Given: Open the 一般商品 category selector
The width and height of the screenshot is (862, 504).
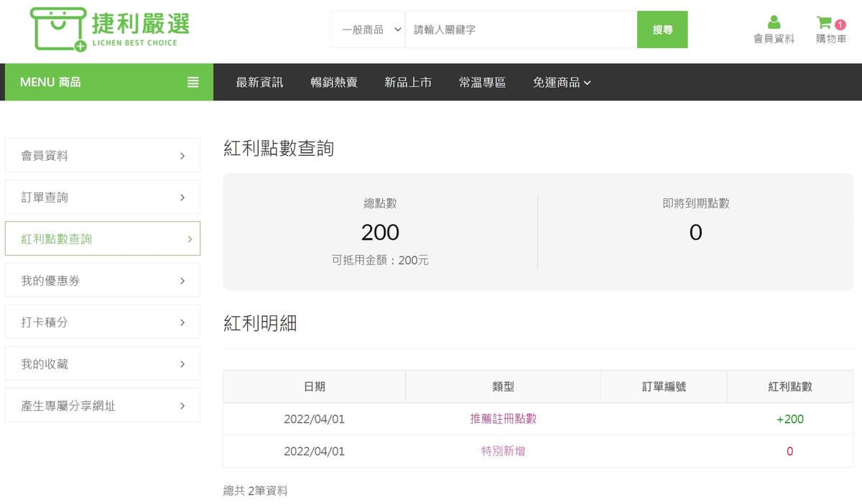Looking at the screenshot, I should click(x=368, y=29).
